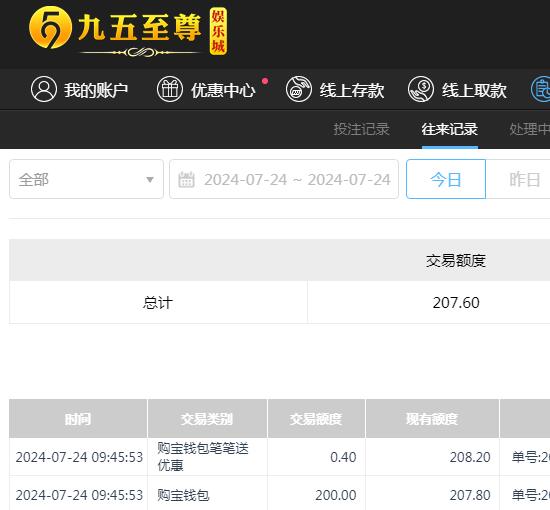The height and width of the screenshot is (510, 550).
Task: Click 交易额度 heading in summary table
Action: 456,261
